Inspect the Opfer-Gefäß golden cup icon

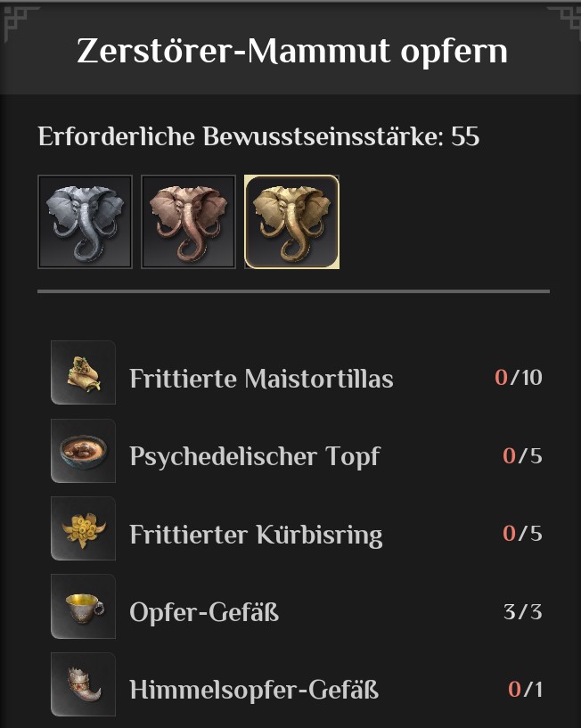83,606
